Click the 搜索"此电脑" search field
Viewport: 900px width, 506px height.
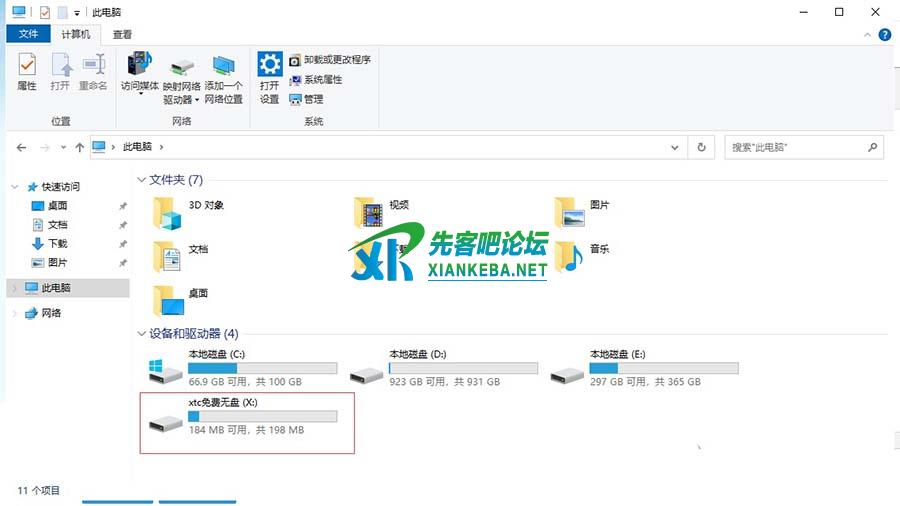(x=795, y=147)
